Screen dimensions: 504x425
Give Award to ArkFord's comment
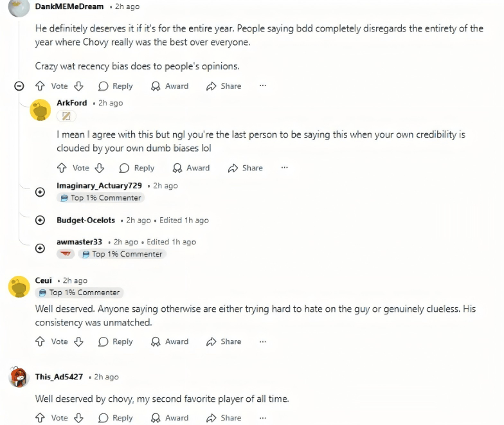191,168
